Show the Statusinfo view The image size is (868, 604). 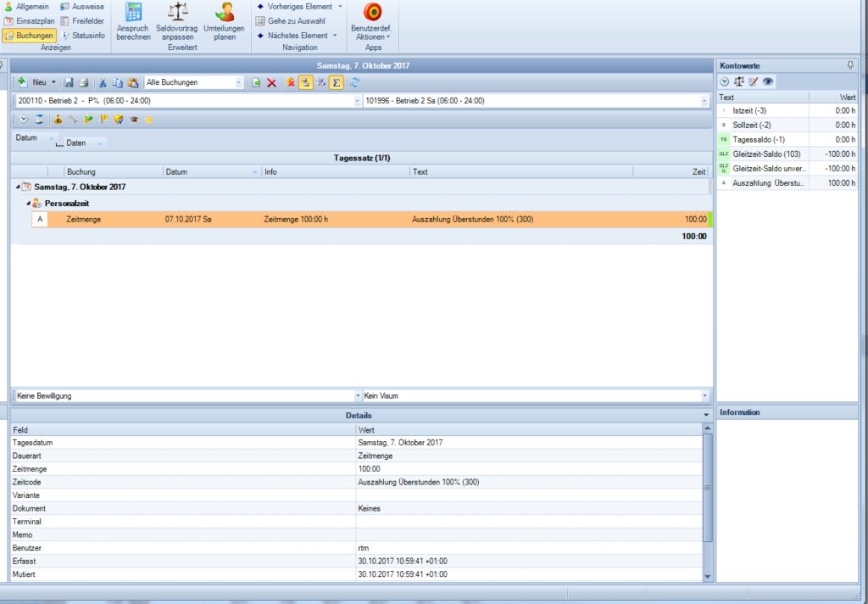(x=82, y=36)
